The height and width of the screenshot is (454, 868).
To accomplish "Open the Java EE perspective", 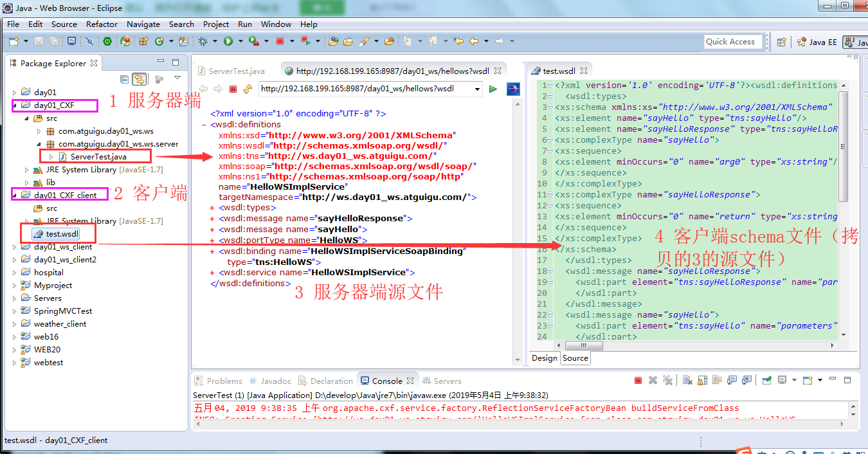I will pos(817,42).
